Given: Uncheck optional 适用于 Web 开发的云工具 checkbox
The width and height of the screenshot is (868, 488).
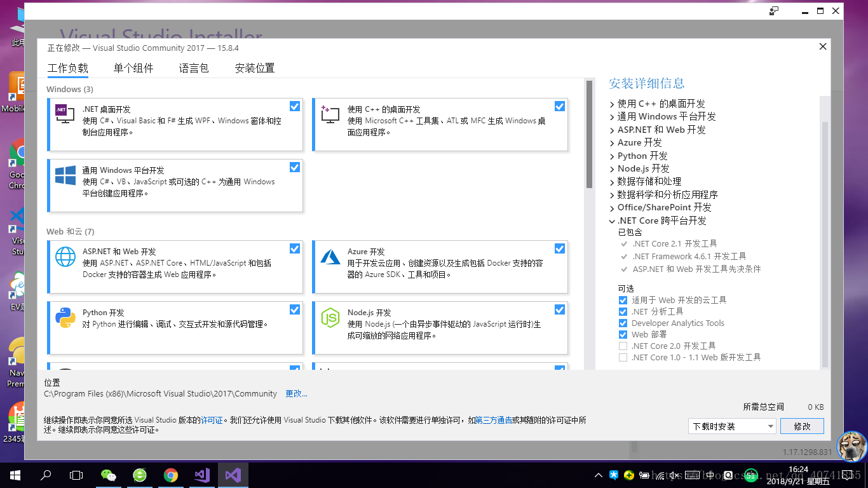Looking at the screenshot, I should 623,300.
